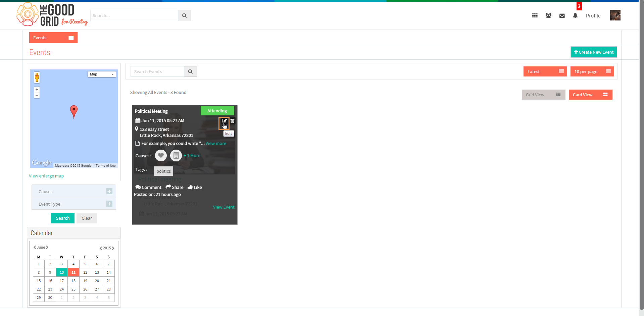
Task: Click View more in event description
Action: [x=216, y=143]
